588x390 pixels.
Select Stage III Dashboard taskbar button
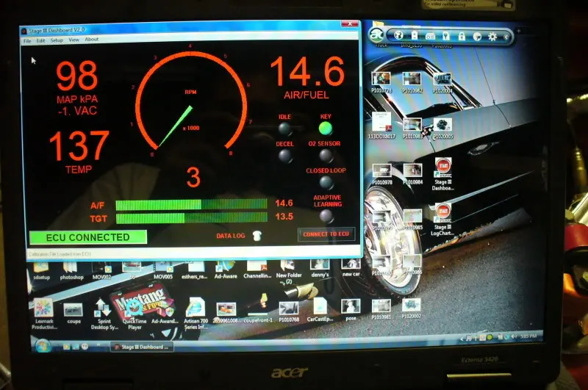(142, 347)
